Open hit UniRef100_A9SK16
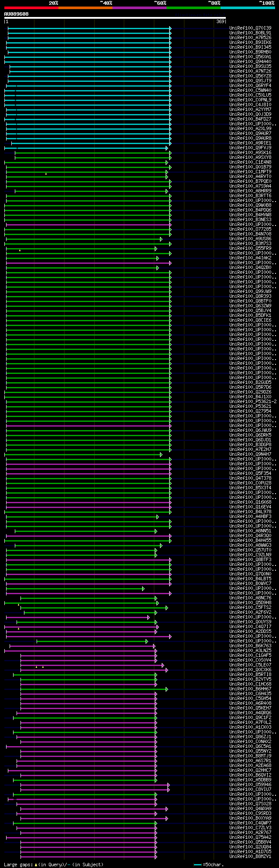The width and height of the screenshot is (279, 868). [250, 152]
